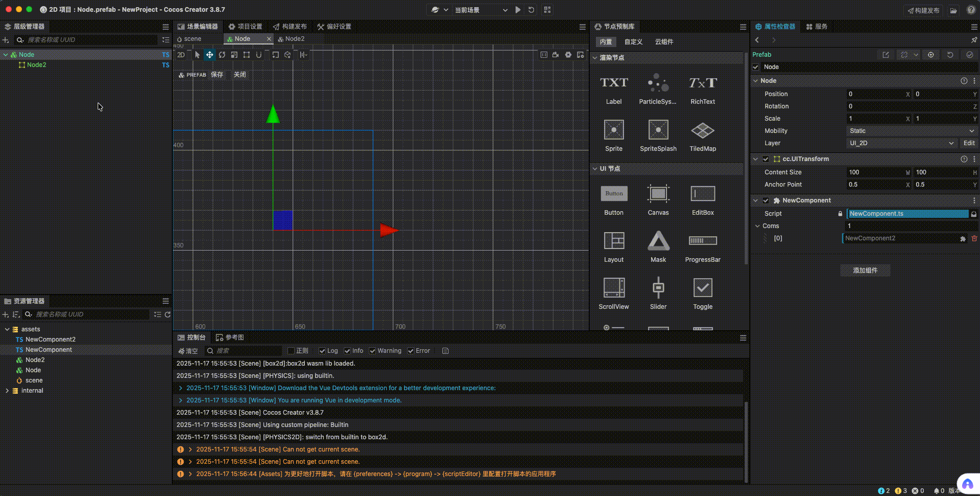
Task: Click the 关闭 prefab close button
Action: pos(239,75)
